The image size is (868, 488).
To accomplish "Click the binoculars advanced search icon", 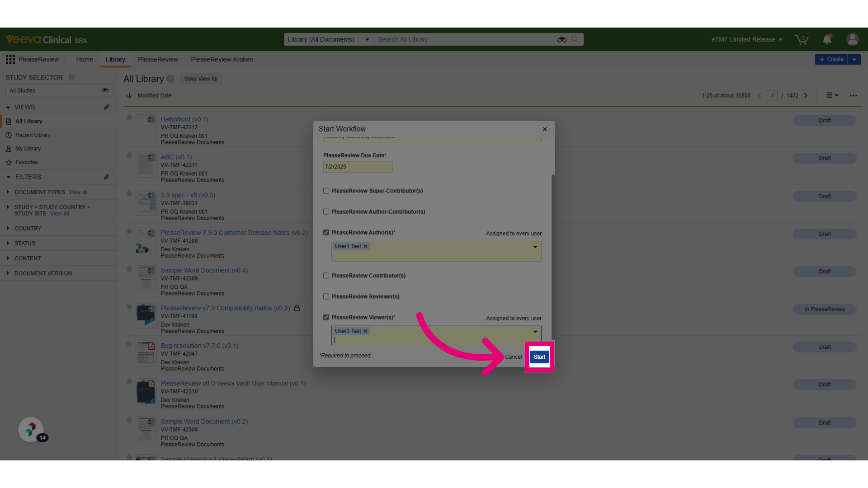I will coord(561,40).
